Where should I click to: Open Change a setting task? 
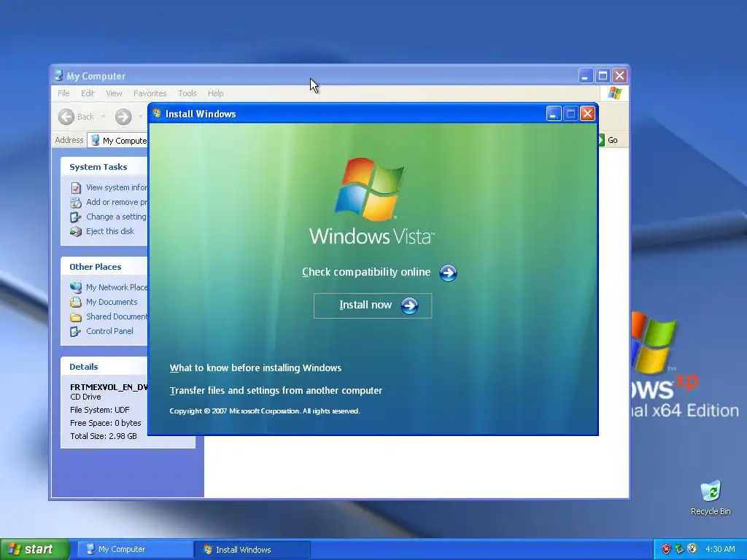tap(116, 217)
